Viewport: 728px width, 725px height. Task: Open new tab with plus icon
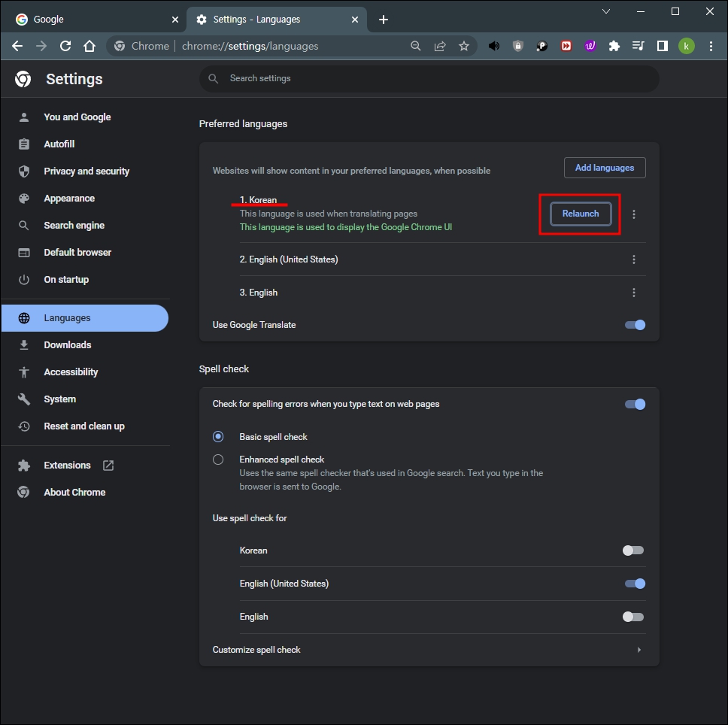pyautogui.click(x=384, y=20)
